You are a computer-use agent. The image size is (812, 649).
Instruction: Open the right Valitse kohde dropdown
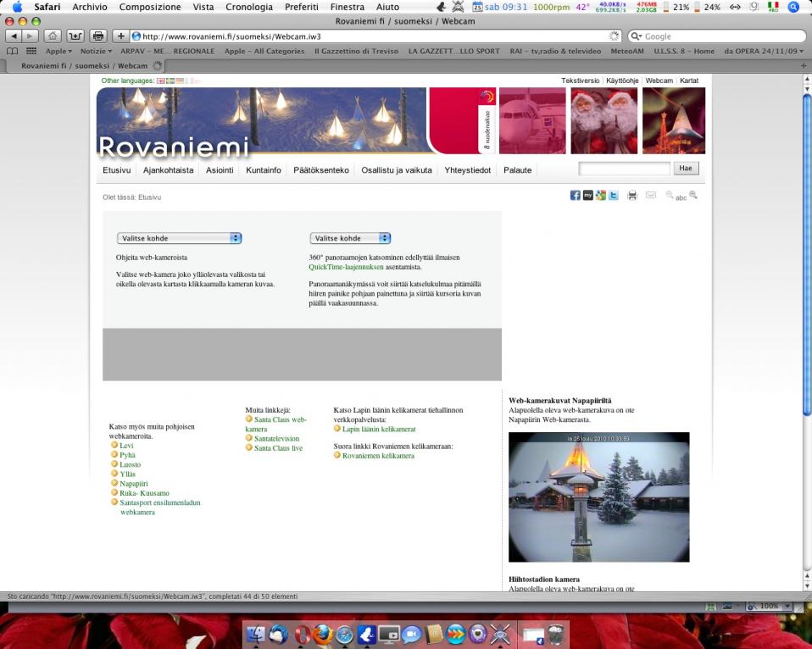[x=350, y=238]
